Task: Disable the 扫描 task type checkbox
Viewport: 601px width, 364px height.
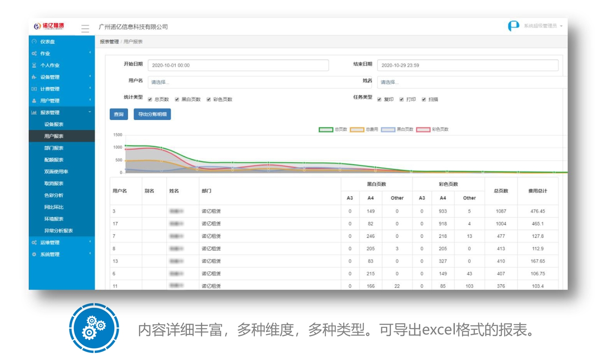Action: (x=423, y=99)
